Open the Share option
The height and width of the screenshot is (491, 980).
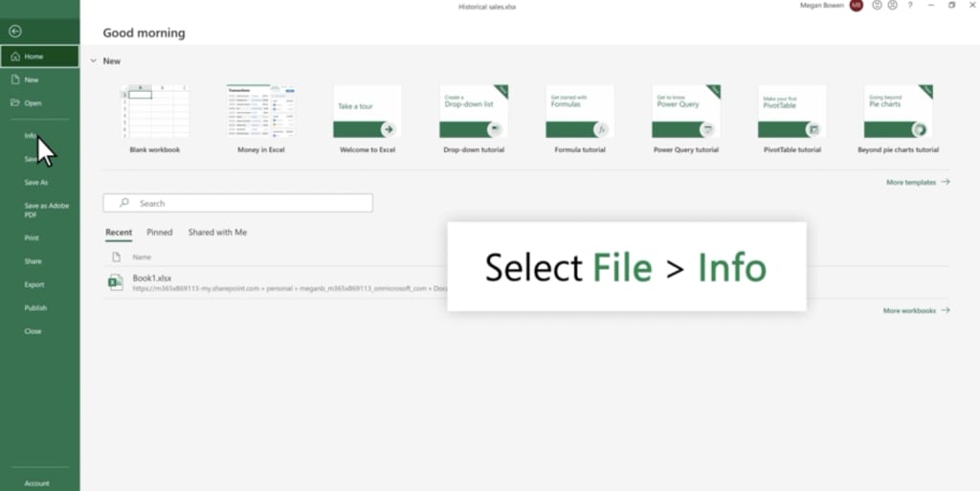click(x=33, y=261)
